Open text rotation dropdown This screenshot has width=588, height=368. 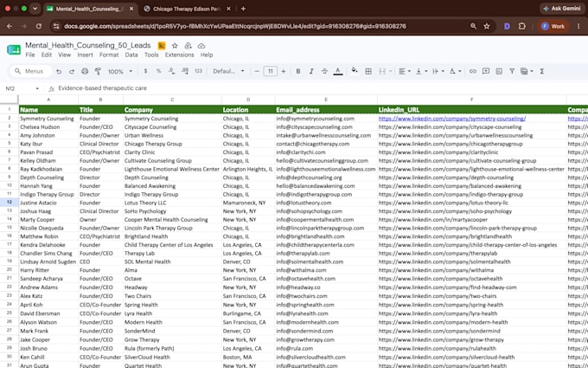point(455,71)
